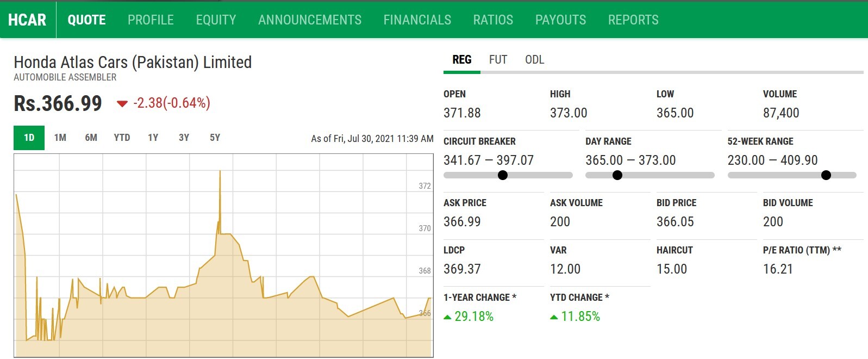The width and height of the screenshot is (868, 359).
Task: Click the P/E RATIO (TTM) label
Action: (802, 250)
